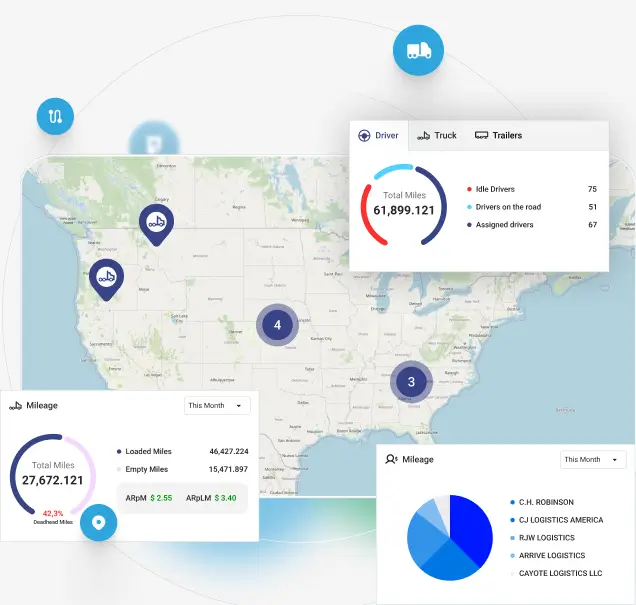Click the Loaded Miles legend entry
Screen dimensions: 636x605
click(146, 451)
